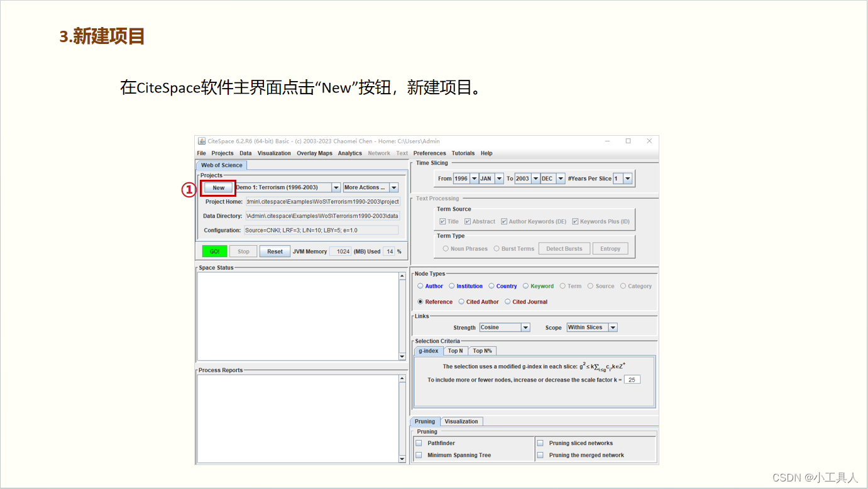
Task: Open the From year 1996 dropdown
Action: [x=475, y=179]
